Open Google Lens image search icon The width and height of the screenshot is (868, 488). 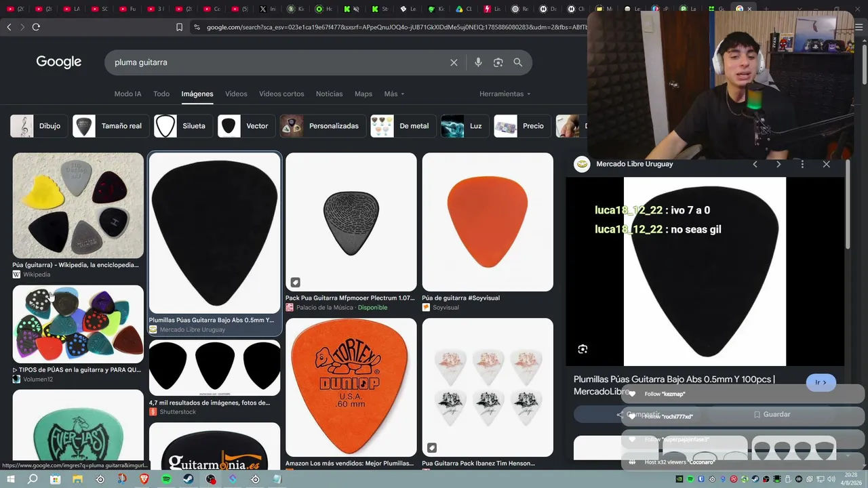(x=498, y=62)
